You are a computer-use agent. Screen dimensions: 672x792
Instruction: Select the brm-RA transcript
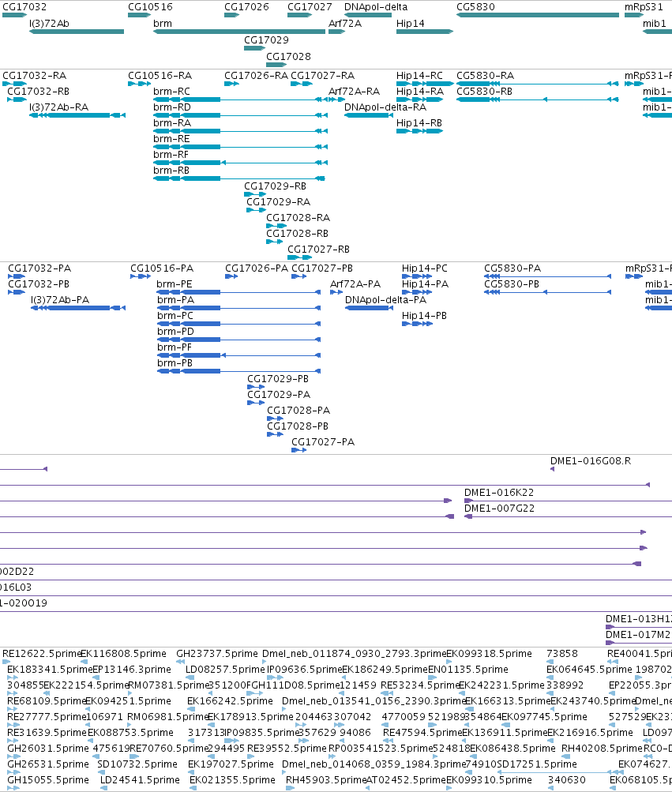tap(241, 131)
